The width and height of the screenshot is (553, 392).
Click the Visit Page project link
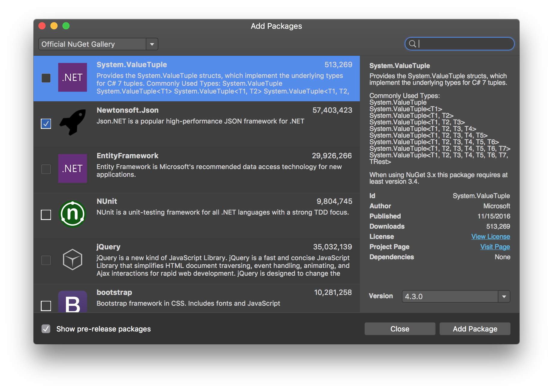click(495, 247)
